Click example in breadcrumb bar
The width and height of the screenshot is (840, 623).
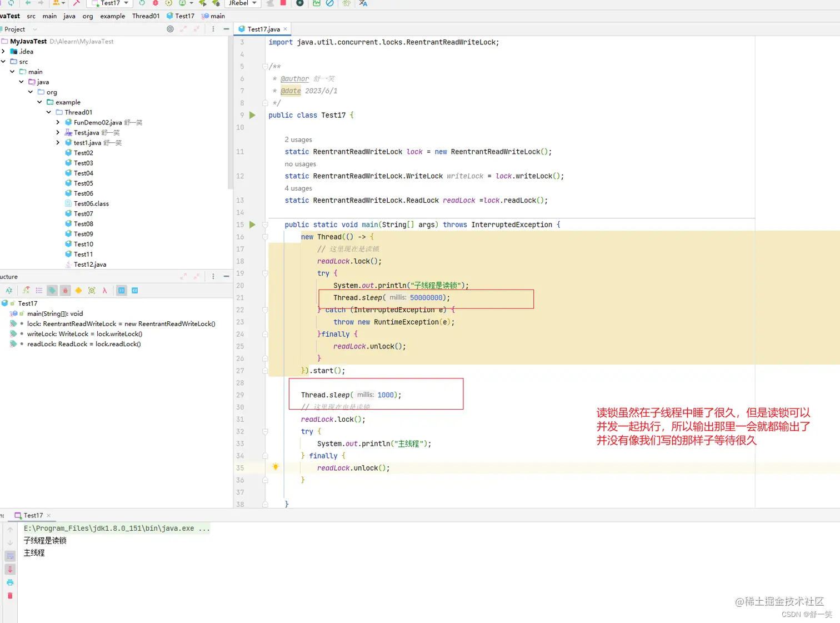click(x=112, y=16)
